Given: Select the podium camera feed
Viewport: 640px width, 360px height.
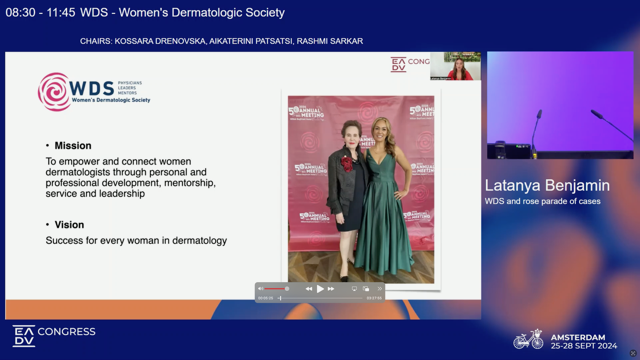Looking at the screenshot, I should pos(560,105).
